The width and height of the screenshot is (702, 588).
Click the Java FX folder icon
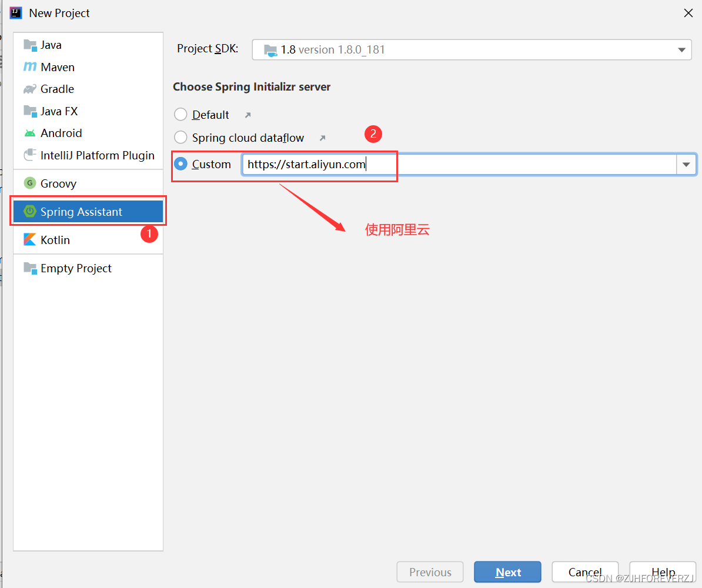coord(30,111)
